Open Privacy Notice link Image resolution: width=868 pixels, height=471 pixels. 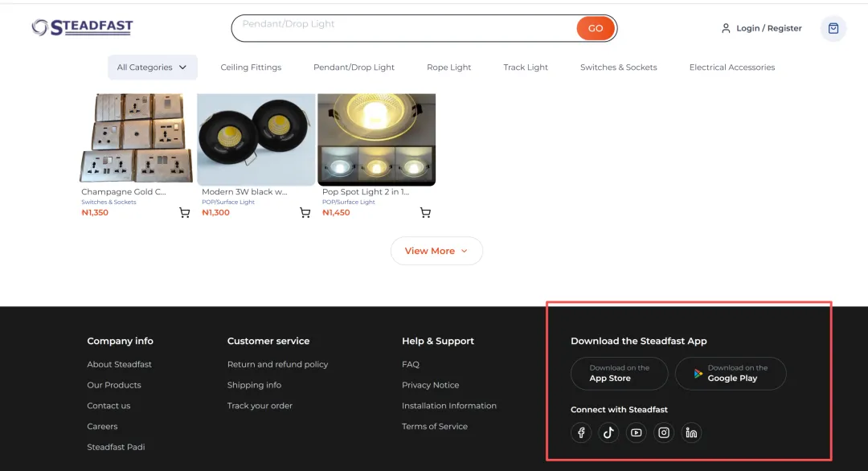430,385
